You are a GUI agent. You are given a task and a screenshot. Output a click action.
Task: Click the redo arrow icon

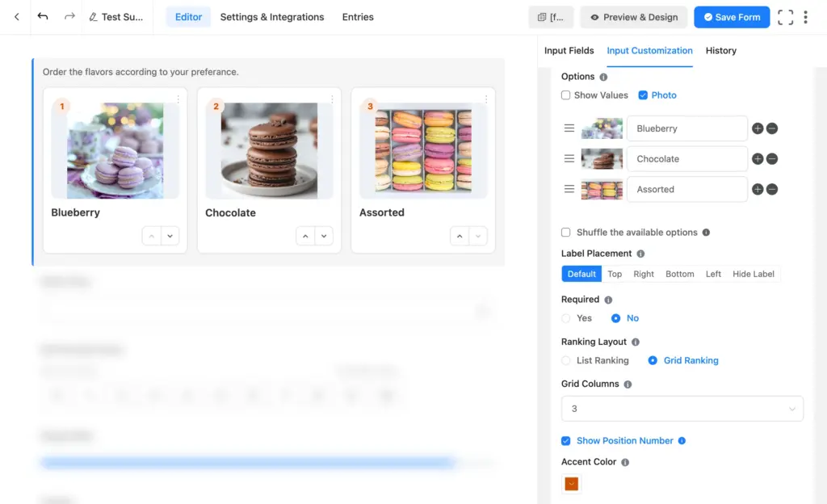[x=69, y=17]
